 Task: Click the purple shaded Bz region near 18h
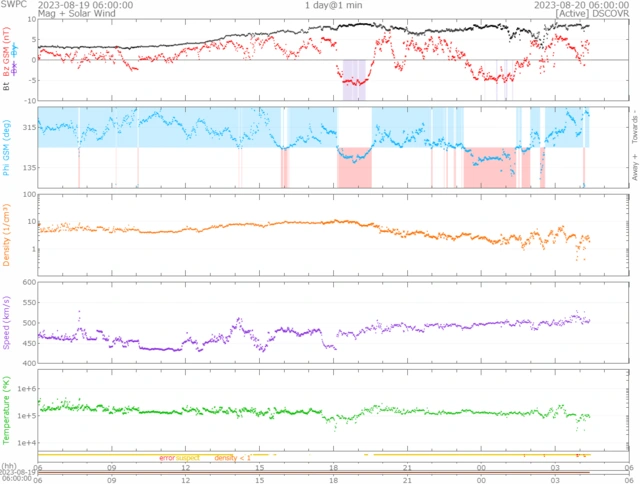click(x=354, y=80)
